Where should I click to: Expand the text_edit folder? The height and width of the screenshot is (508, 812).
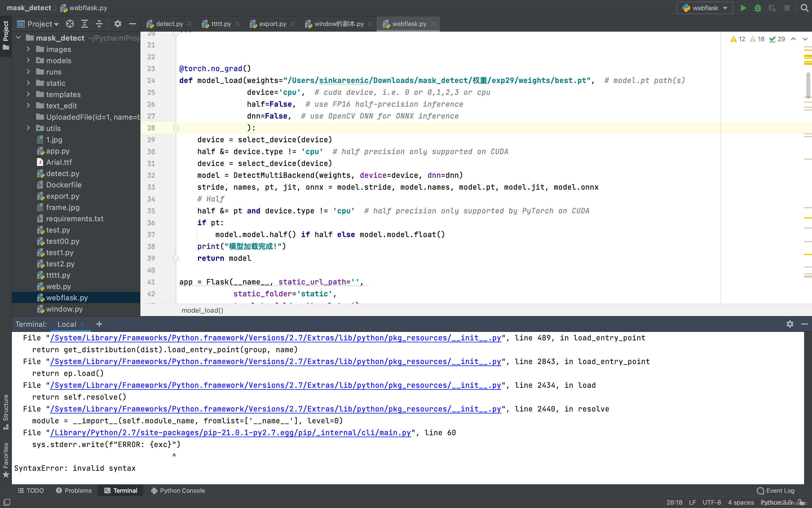[28, 106]
